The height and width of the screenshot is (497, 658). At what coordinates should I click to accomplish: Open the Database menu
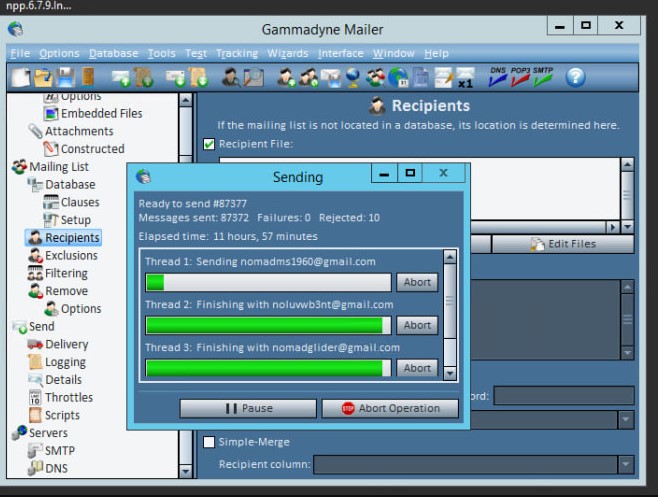click(113, 53)
